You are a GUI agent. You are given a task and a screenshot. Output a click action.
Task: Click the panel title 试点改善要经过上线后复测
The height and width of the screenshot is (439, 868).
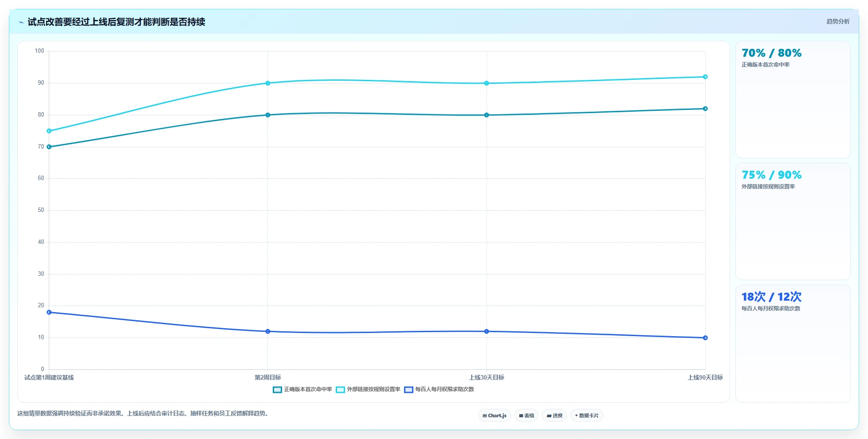tap(116, 22)
